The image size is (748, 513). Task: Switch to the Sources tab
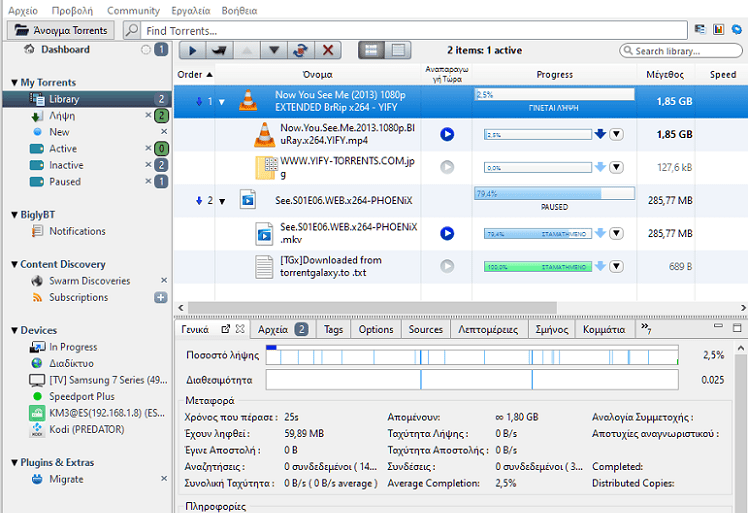(426, 329)
